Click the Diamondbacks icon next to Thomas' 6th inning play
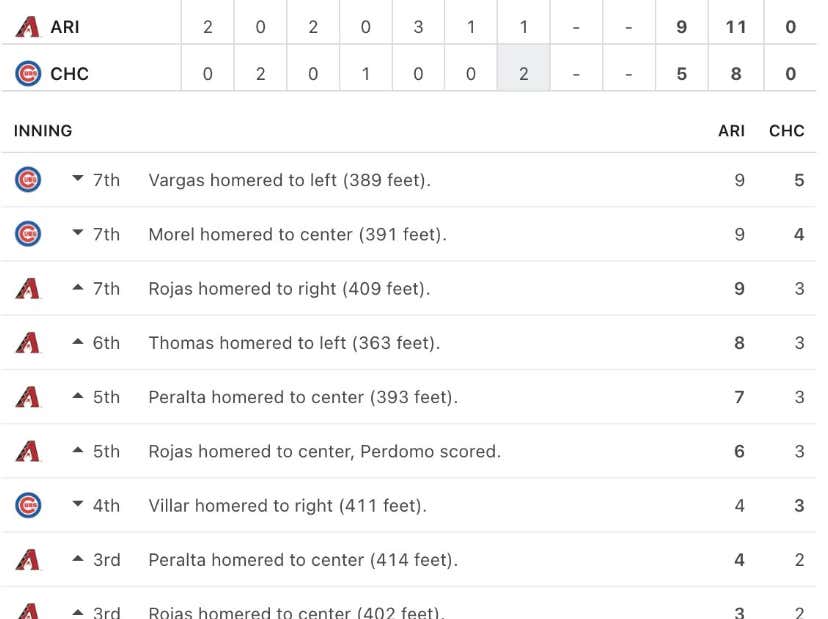The width and height of the screenshot is (828, 619). (27, 342)
